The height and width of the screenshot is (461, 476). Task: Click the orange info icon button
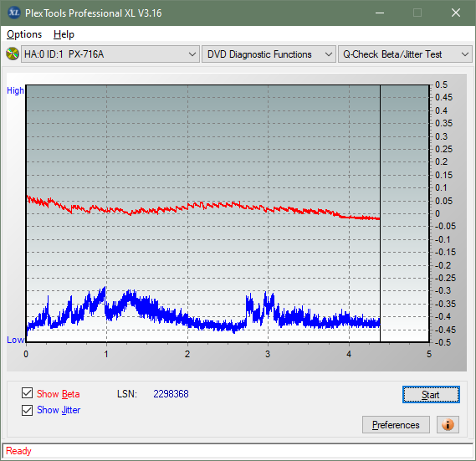(448, 424)
